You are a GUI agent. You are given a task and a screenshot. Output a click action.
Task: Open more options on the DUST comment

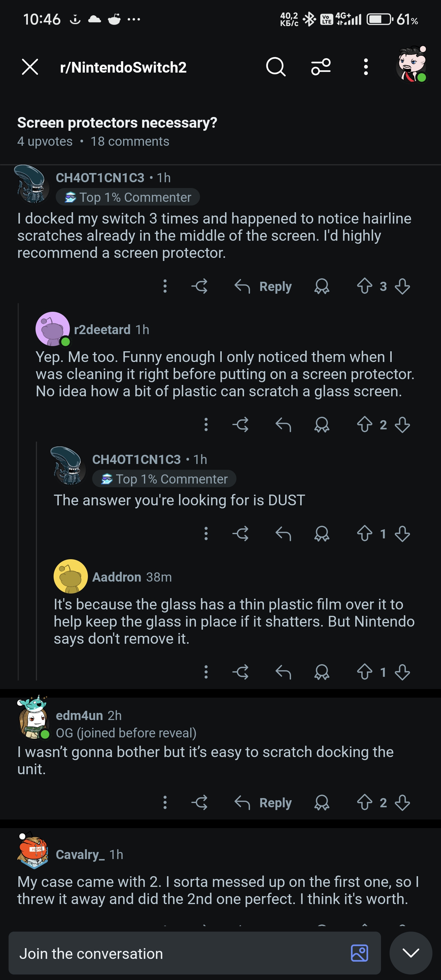pyautogui.click(x=206, y=534)
